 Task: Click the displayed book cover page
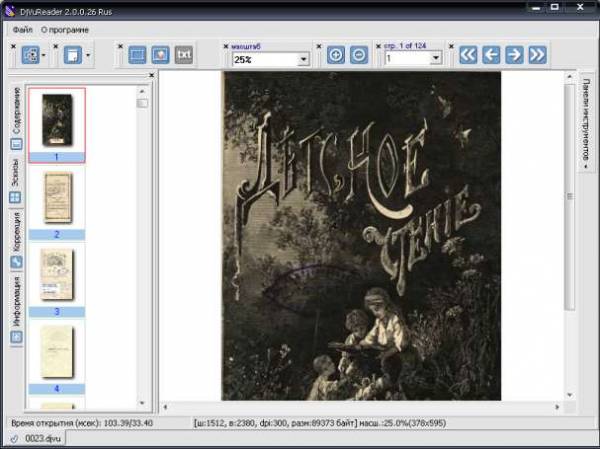(361, 236)
